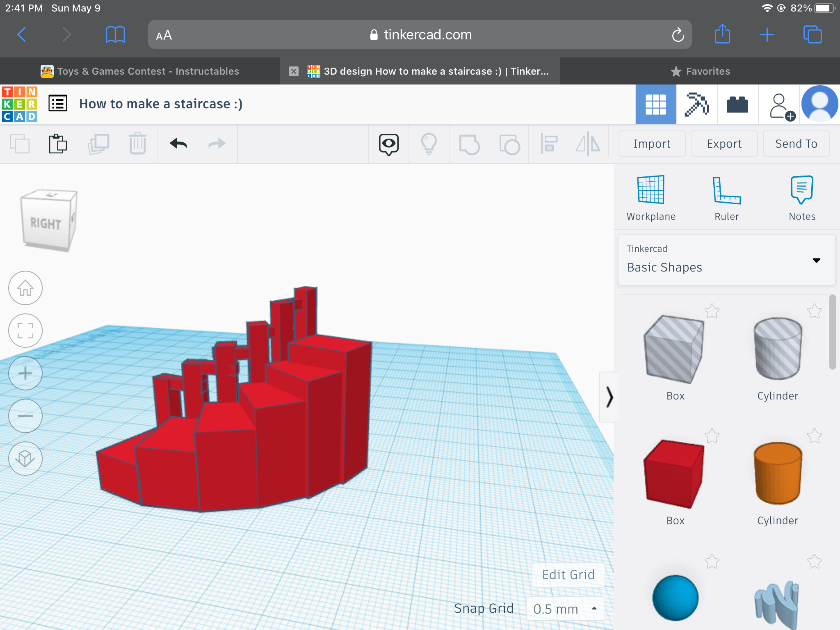Click the Import button
Viewport: 840px width, 630px height.
pos(652,144)
